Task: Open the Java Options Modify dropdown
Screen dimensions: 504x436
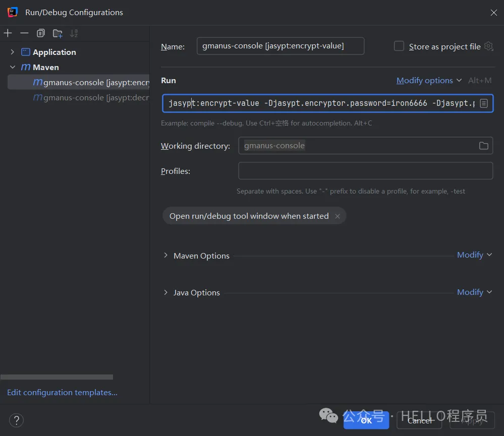Action: point(474,292)
